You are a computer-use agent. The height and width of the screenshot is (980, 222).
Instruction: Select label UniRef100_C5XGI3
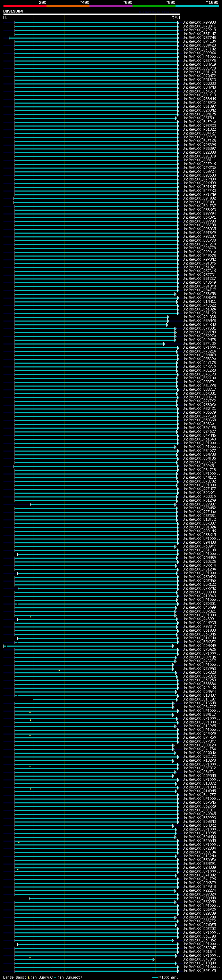(199, 91)
